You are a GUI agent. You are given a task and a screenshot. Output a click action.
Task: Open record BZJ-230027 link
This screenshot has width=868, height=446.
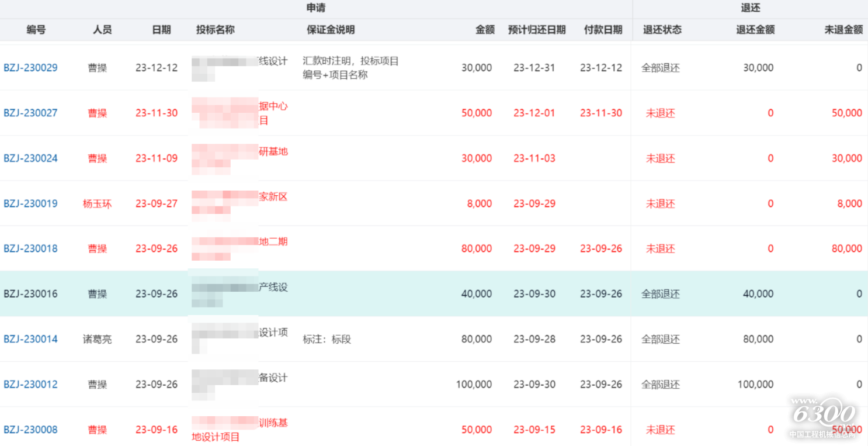[30, 113]
